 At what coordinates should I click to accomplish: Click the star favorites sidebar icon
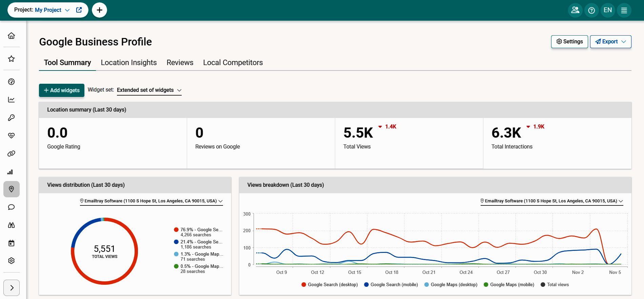(x=12, y=59)
